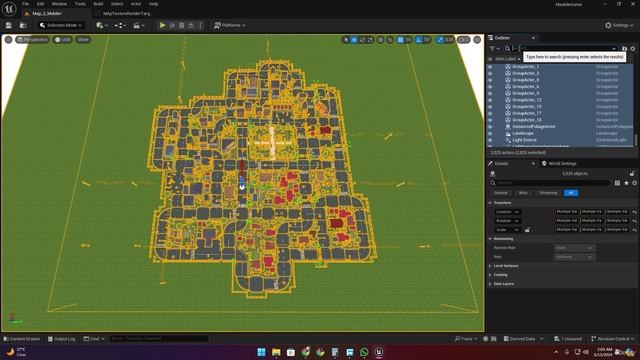The width and height of the screenshot is (640, 360).
Task: Open the viewport Show menu
Action: (x=83, y=40)
